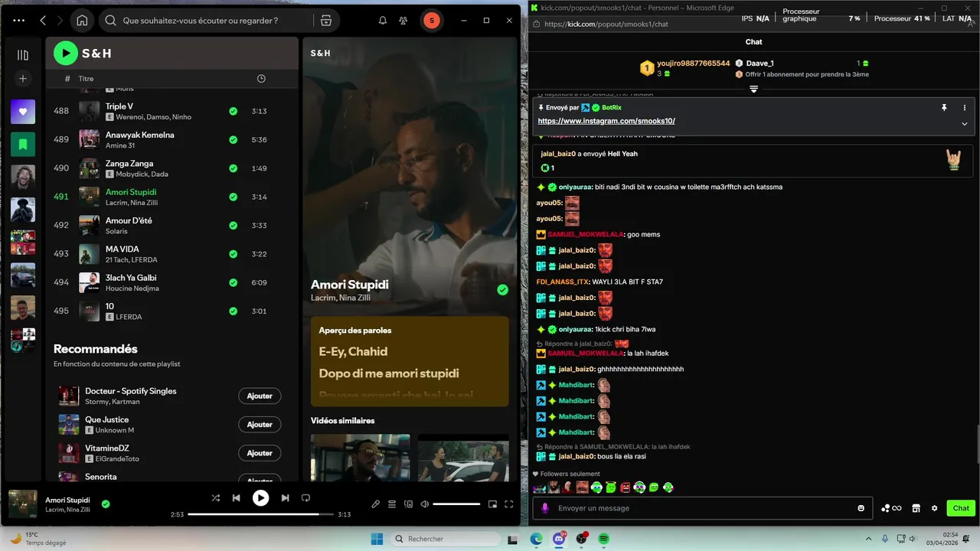Open the Aperçu des paroles lyrics card
The height and width of the screenshot is (551, 980).
click(410, 361)
